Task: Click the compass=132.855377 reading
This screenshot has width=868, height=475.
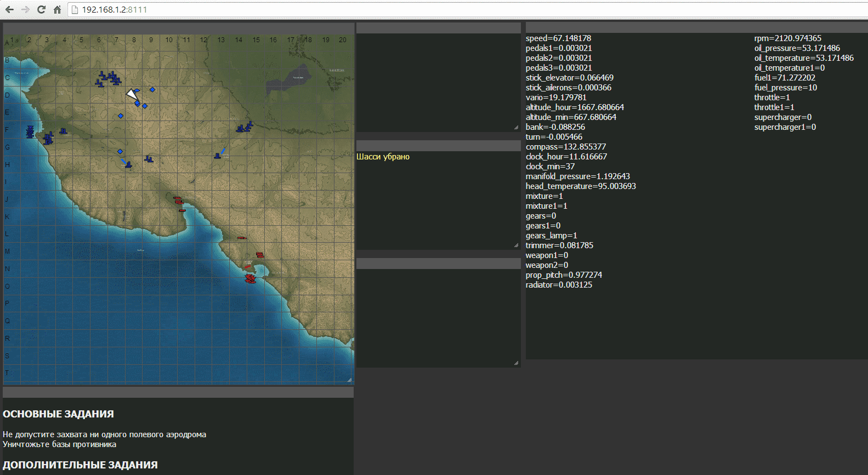Action: pos(566,147)
